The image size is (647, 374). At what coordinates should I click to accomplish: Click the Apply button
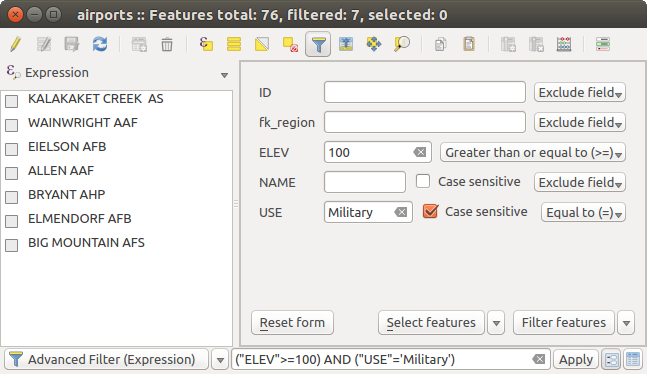[x=576, y=360]
